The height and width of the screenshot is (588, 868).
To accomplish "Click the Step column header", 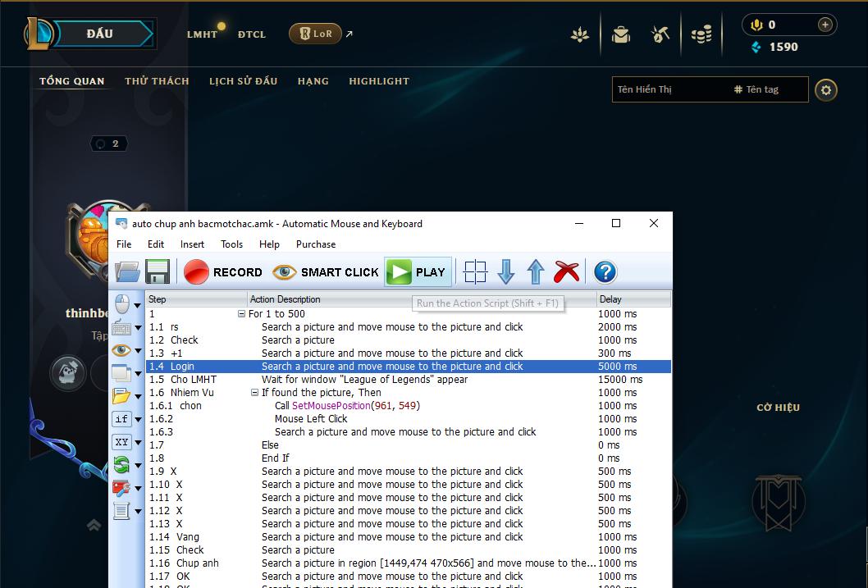I will (x=196, y=299).
